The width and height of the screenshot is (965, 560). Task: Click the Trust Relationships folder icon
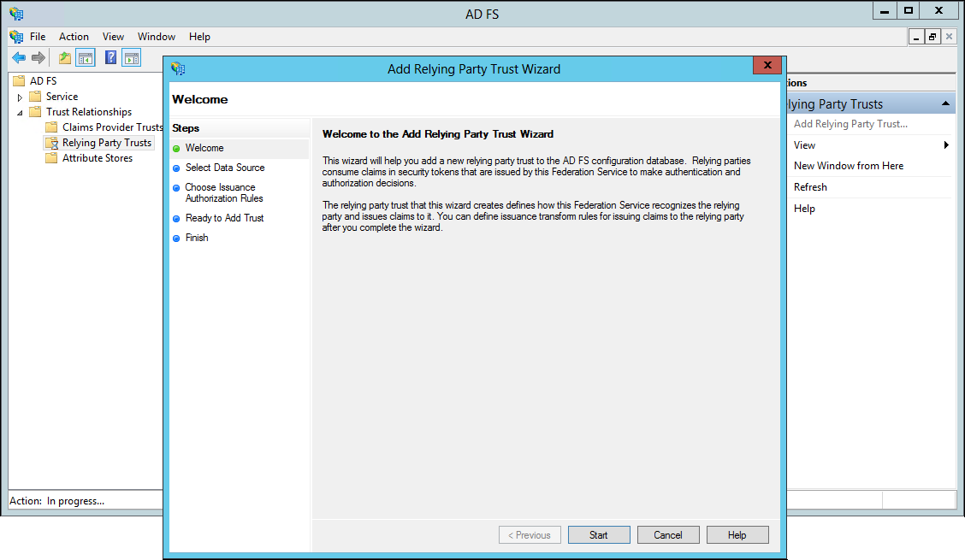tap(36, 111)
